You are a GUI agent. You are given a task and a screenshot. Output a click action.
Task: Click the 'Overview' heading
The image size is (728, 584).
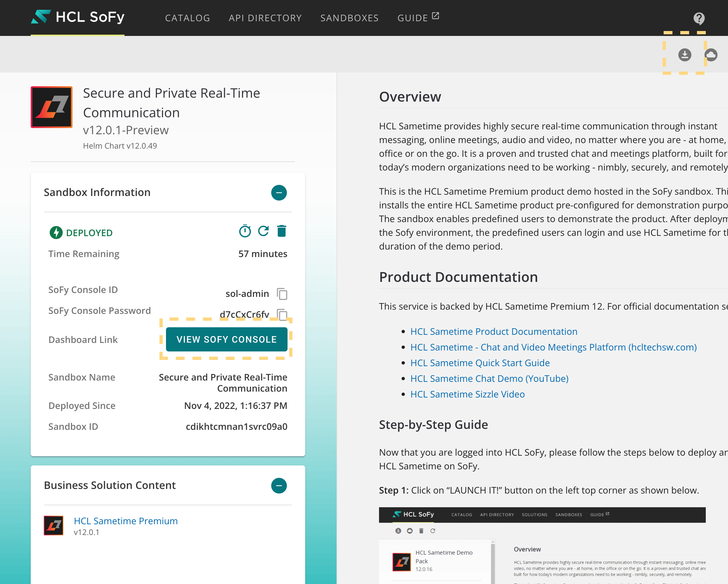tap(410, 97)
